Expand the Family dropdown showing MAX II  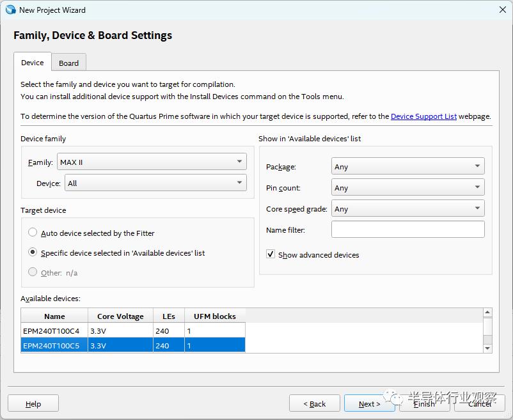pos(152,162)
